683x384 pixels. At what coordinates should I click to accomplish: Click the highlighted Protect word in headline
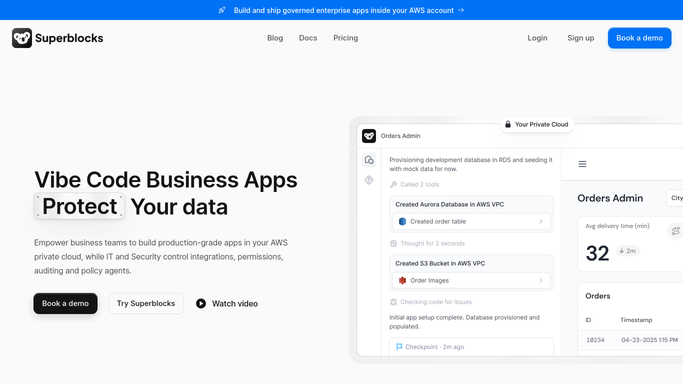pyautogui.click(x=79, y=206)
